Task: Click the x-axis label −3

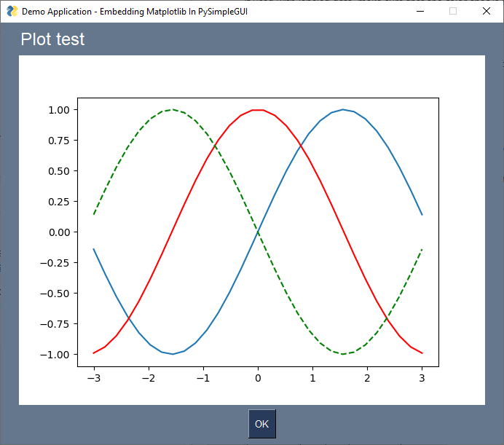Action: click(x=94, y=378)
